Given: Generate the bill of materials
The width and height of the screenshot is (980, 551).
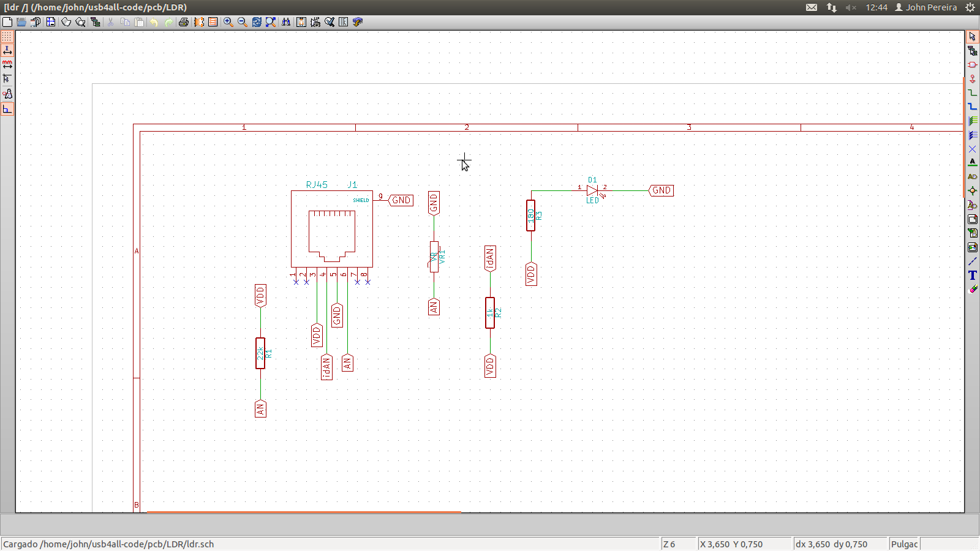Looking at the screenshot, I should pos(344,22).
